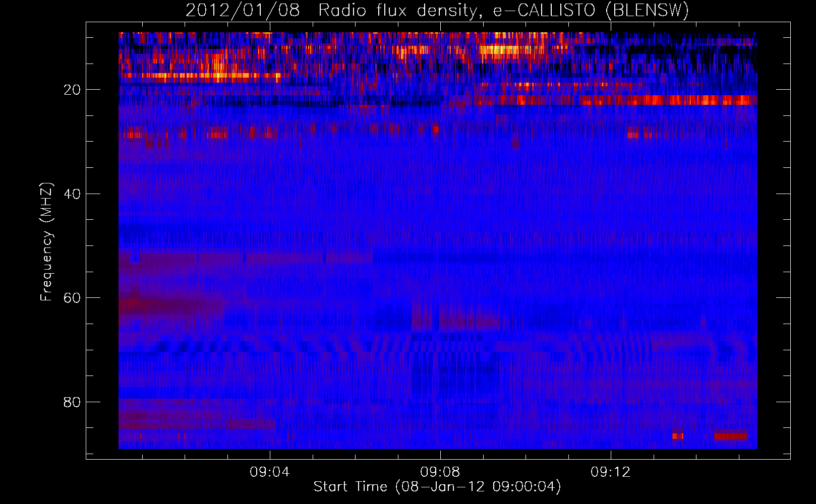Click the '80' frequency tick label

[72, 402]
